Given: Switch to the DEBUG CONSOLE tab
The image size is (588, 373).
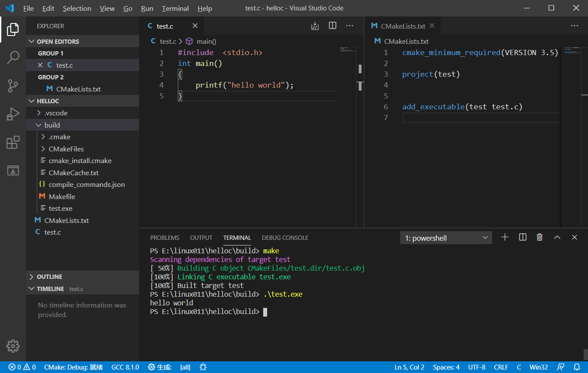Looking at the screenshot, I should [285, 237].
